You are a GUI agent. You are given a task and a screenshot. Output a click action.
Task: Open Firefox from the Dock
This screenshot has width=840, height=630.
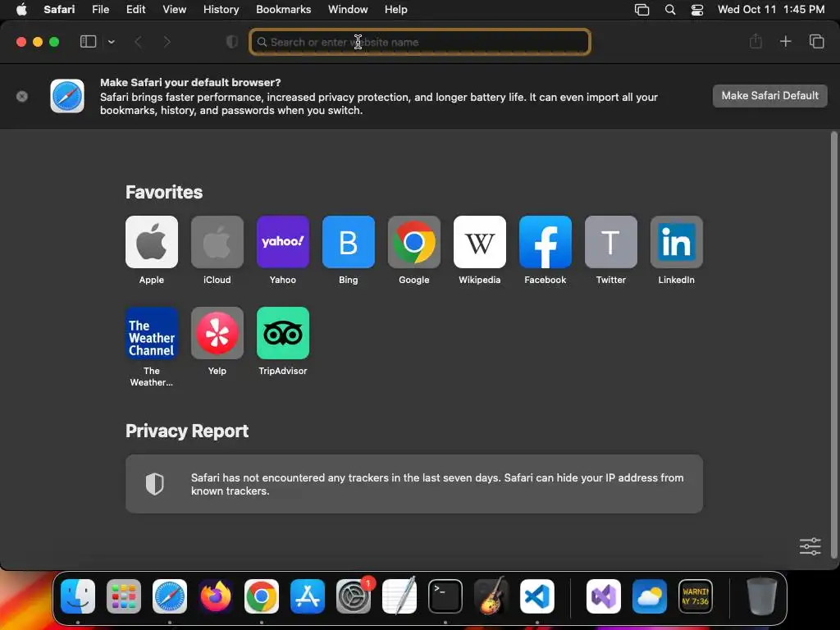216,596
